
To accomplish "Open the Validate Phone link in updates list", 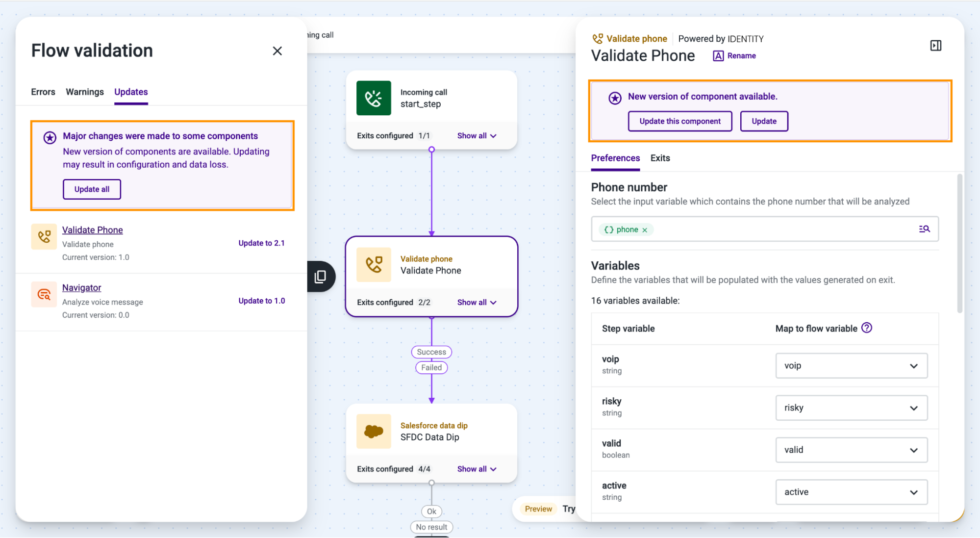I will [92, 230].
